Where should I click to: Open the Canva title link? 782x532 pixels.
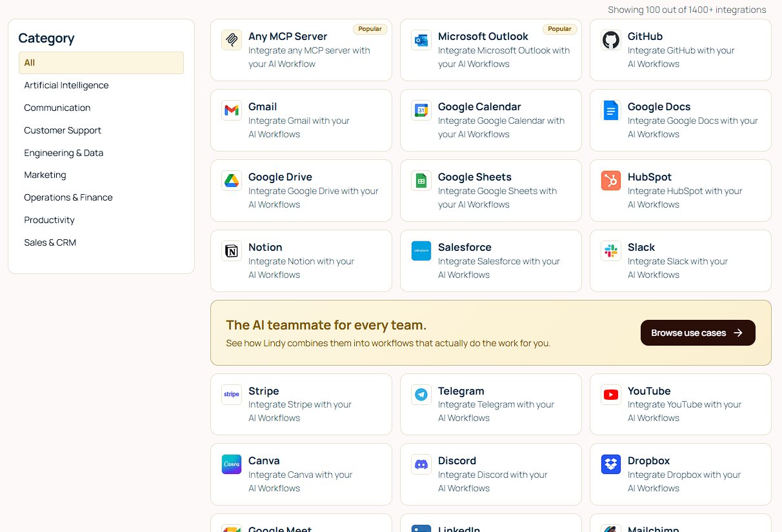point(264,460)
